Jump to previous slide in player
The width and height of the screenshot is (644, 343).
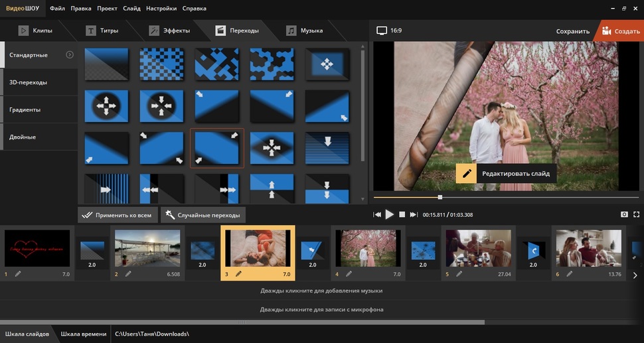(x=377, y=214)
